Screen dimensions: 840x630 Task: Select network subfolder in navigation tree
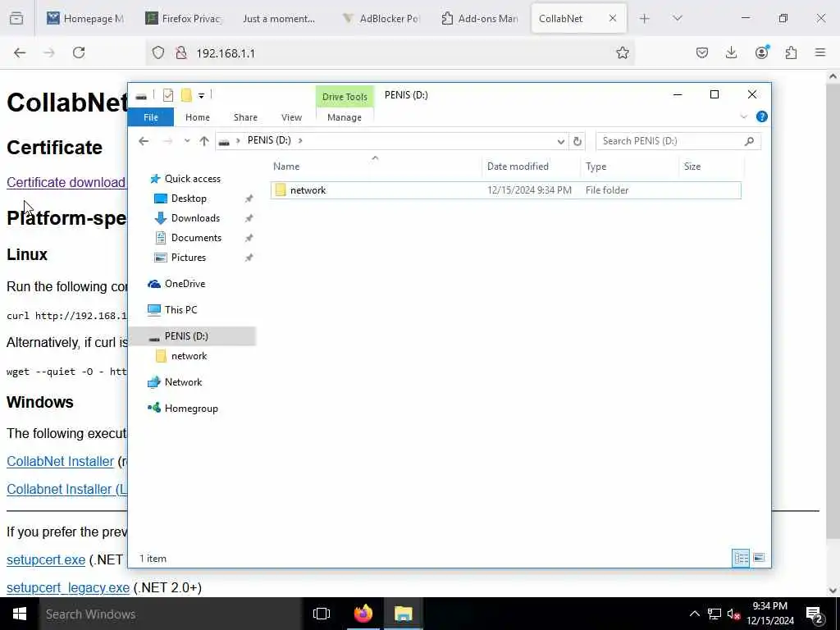[189, 356]
